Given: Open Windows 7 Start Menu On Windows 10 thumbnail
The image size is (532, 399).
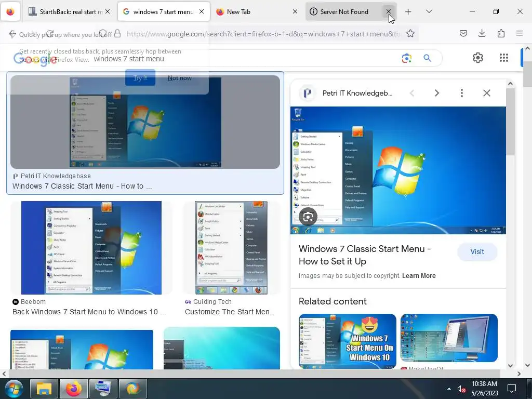Looking at the screenshot, I should (348, 341).
